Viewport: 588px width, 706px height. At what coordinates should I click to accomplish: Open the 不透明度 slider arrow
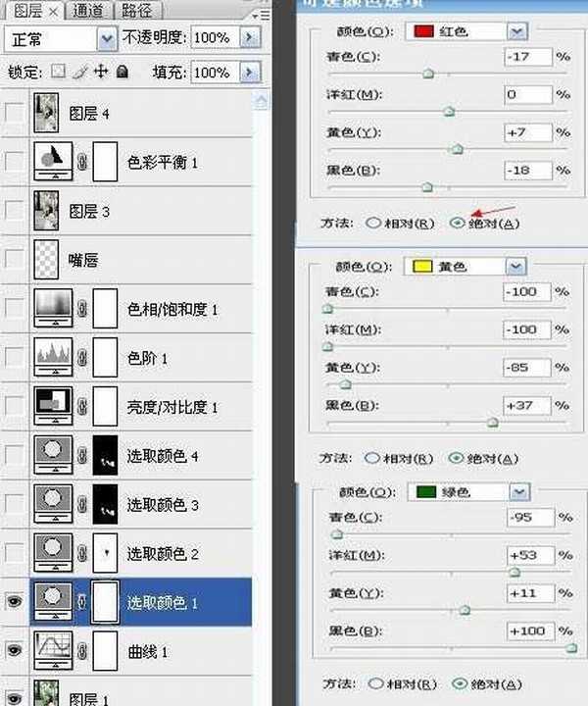pyautogui.click(x=250, y=37)
